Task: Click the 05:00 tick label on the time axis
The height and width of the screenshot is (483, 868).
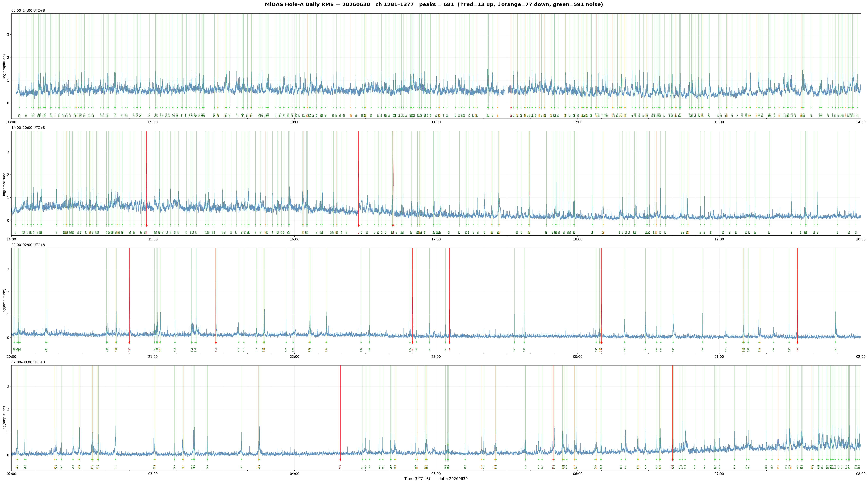Action: tap(436, 474)
